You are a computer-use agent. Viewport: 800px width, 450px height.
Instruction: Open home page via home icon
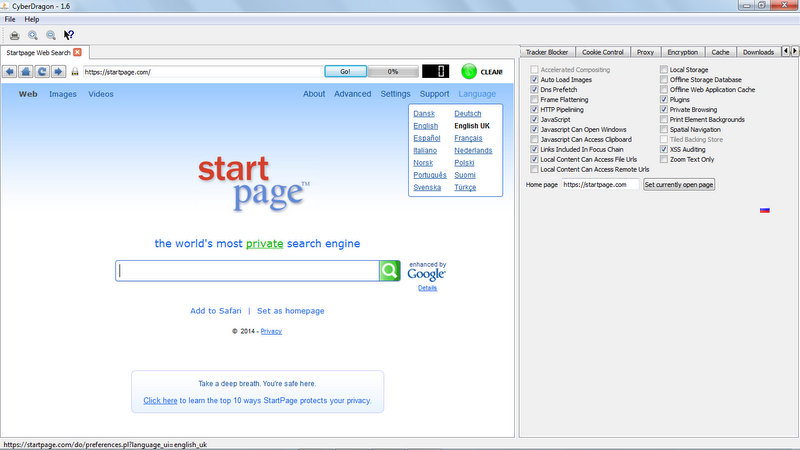[x=26, y=71]
